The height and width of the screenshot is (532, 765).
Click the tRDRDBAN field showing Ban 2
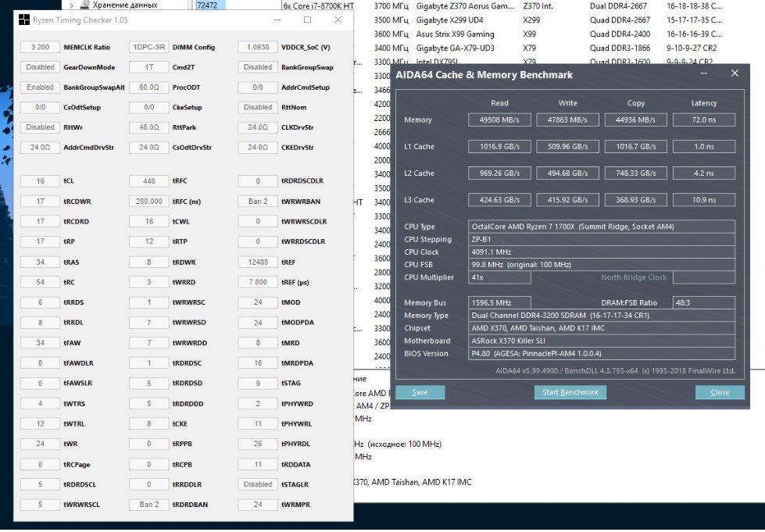(148, 505)
